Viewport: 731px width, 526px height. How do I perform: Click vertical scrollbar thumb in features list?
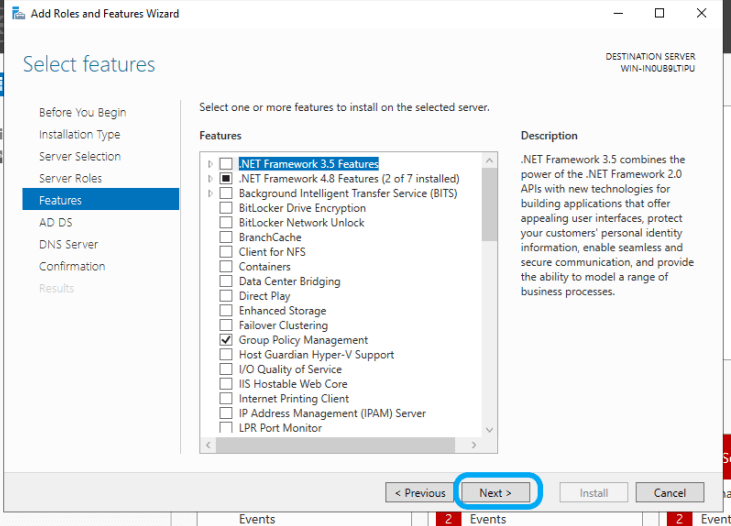(490, 205)
